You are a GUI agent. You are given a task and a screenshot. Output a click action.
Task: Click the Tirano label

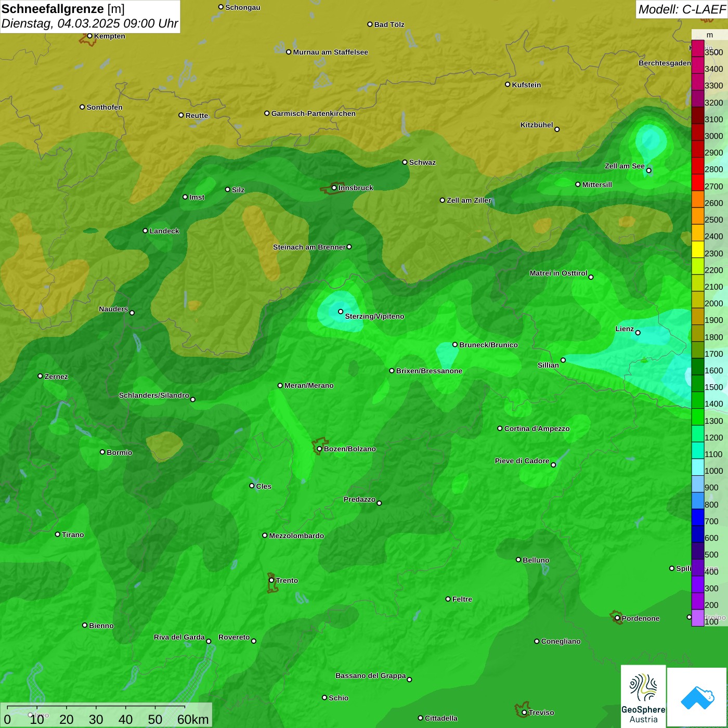click(x=73, y=535)
